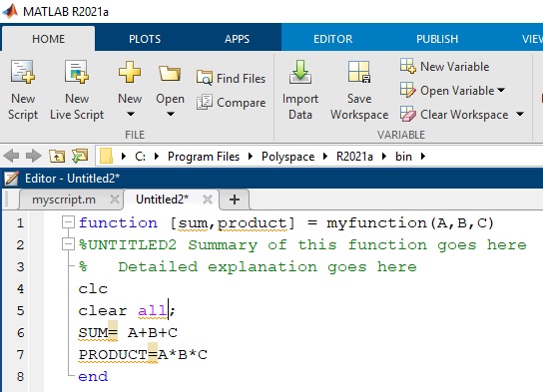Screen dimensions: 543x392
Task: Click the Editor tab bar drag handle
Action: (x=7, y=199)
